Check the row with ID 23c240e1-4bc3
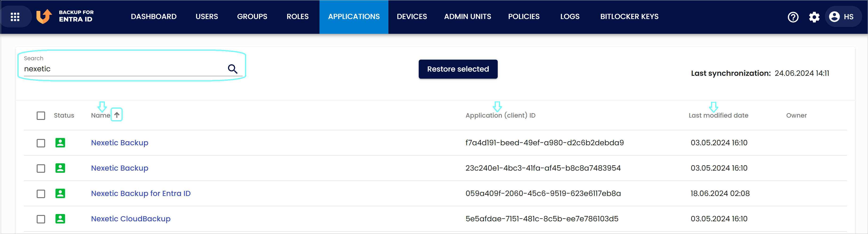868x234 pixels. point(41,168)
